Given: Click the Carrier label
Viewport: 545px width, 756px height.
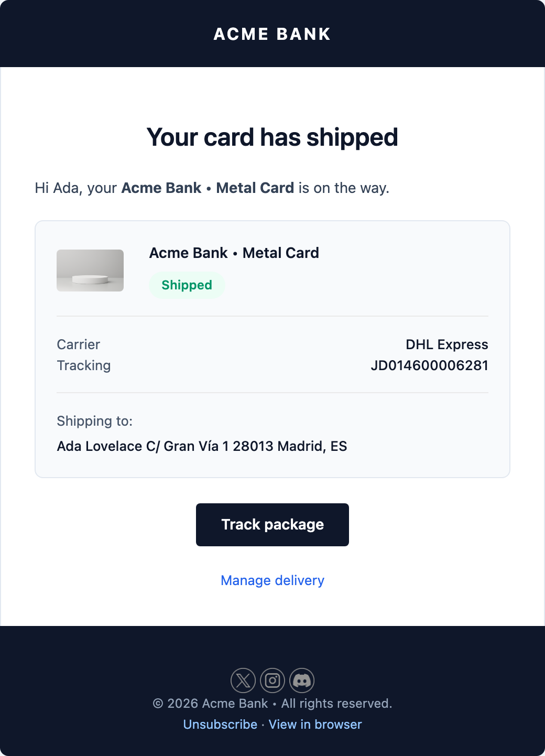Looking at the screenshot, I should 78,344.
